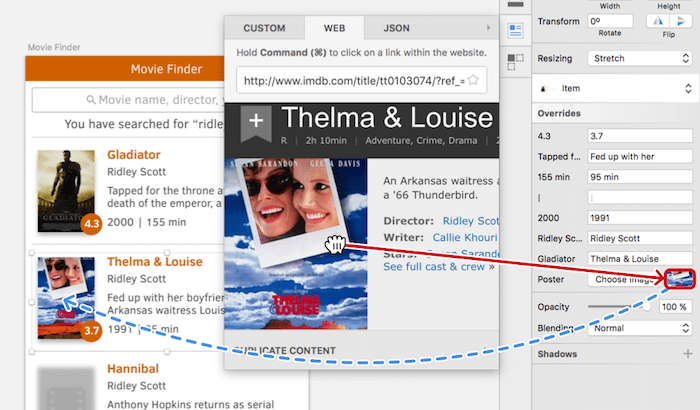The width and height of the screenshot is (700, 410).
Task: Click the Opacity 100 % field
Action: point(675,307)
